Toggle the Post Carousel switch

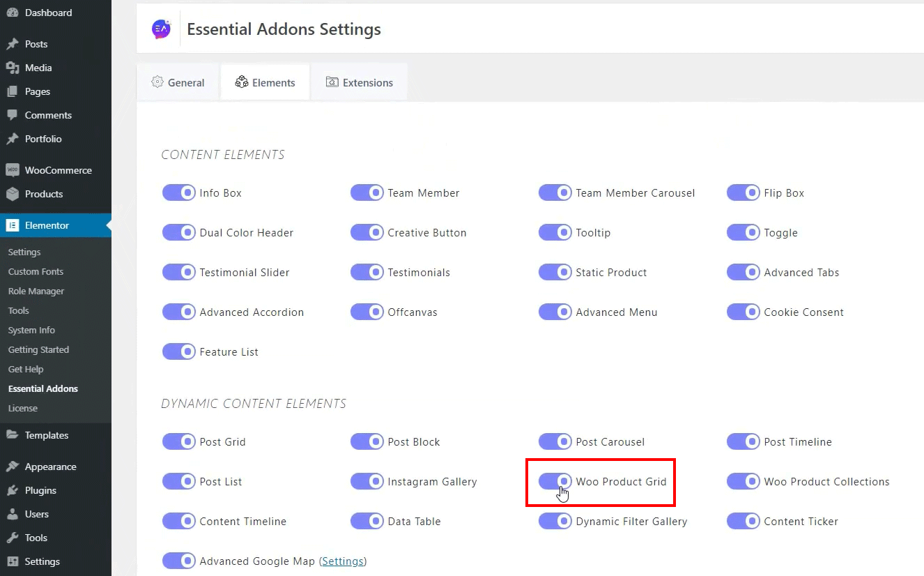555,441
